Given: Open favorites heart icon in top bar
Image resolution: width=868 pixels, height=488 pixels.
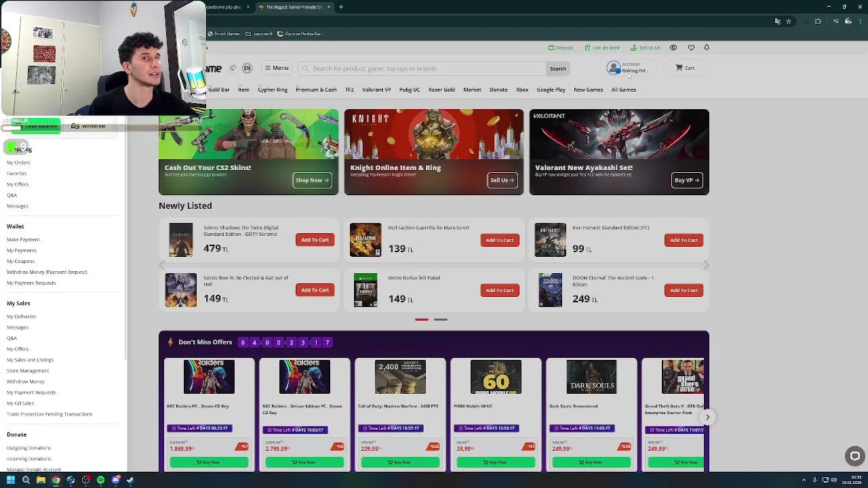Looking at the screenshot, I should click(691, 47).
